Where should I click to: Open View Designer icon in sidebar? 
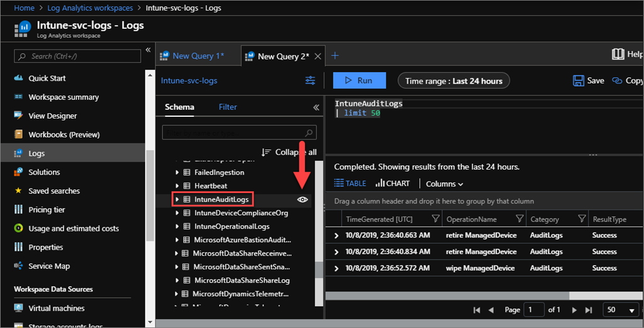point(18,116)
